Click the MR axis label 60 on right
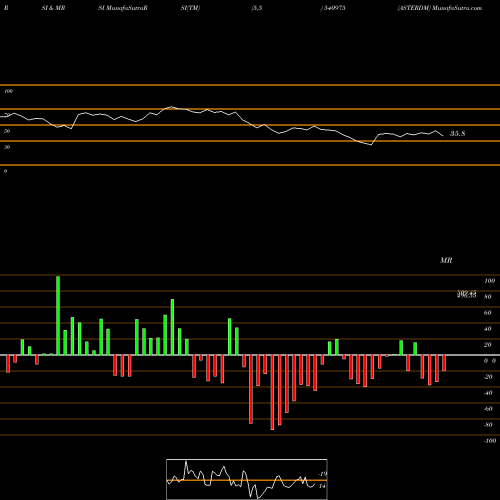This screenshot has height=500, width=500. (x=488, y=313)
